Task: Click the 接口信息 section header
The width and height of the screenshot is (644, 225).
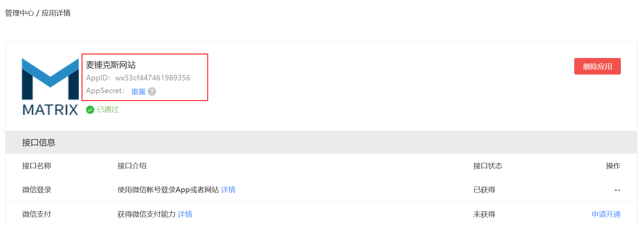Action: click(39, 143)
